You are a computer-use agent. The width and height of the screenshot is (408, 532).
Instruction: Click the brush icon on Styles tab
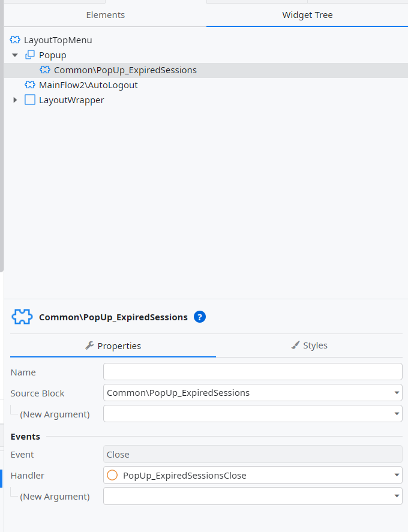(296, 345)
